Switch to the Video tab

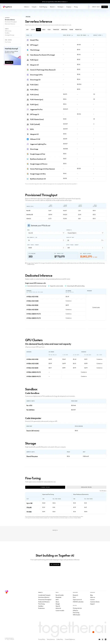point(49,29)
